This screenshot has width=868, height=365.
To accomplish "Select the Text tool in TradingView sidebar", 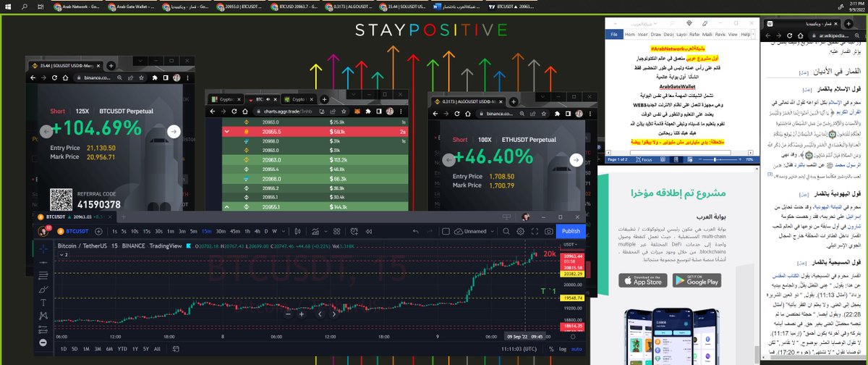I will pos(43,303).
